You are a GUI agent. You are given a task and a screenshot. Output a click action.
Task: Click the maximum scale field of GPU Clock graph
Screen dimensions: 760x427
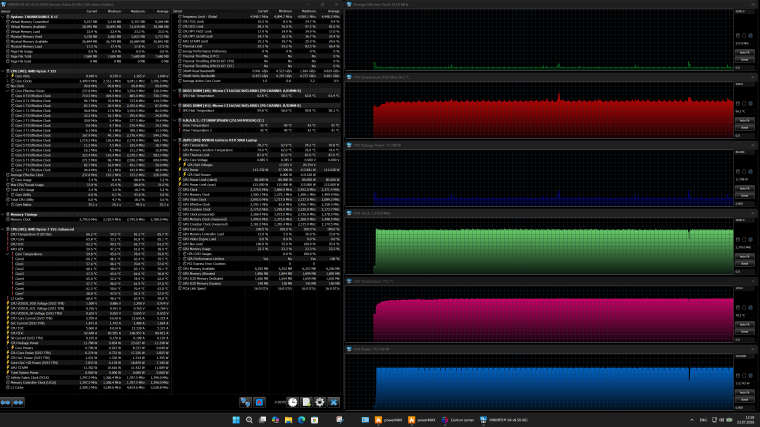(744, 220)
